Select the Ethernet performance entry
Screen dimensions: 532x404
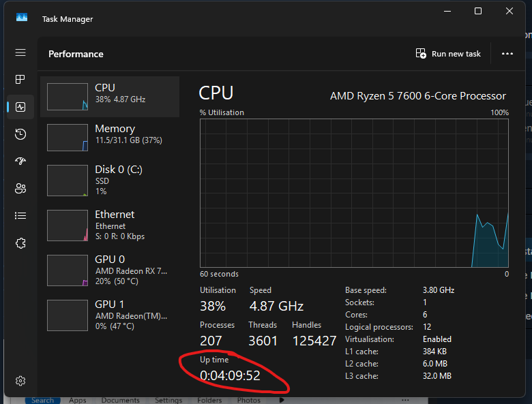coord(110,225)
